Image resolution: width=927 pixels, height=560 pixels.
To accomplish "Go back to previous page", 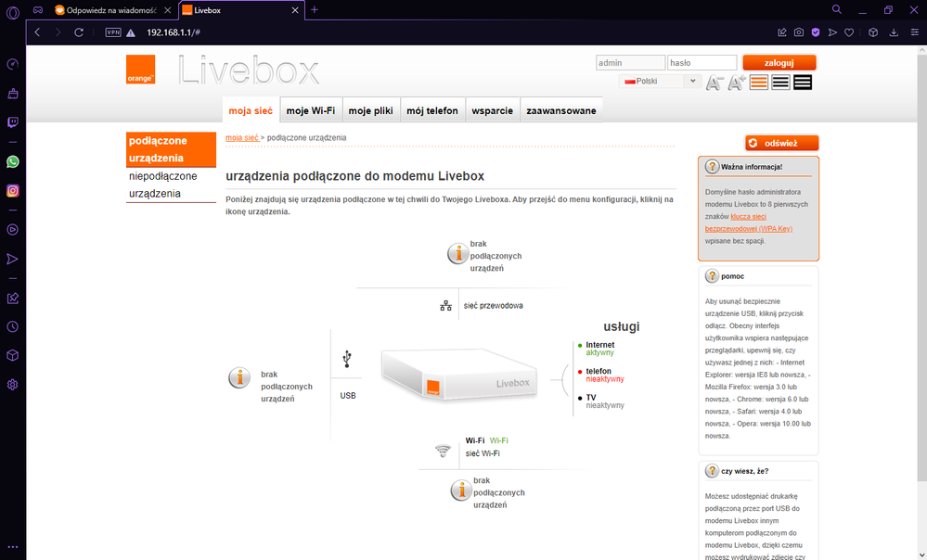I will tap(38, 32).
